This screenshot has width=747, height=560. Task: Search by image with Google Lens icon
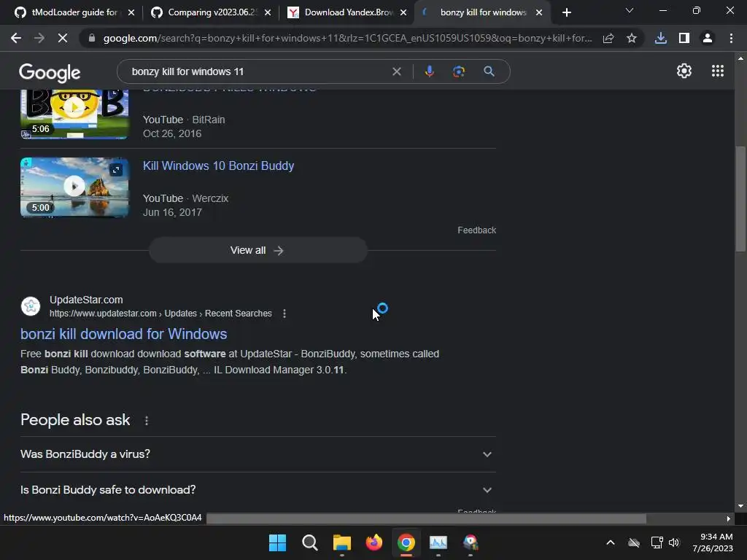coord(459,71)
